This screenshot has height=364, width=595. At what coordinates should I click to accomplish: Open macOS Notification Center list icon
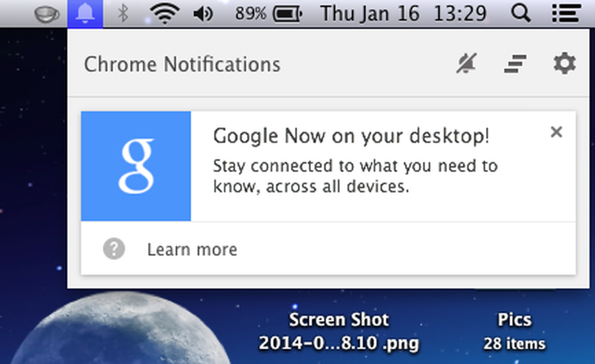click(x=566, y=14)
